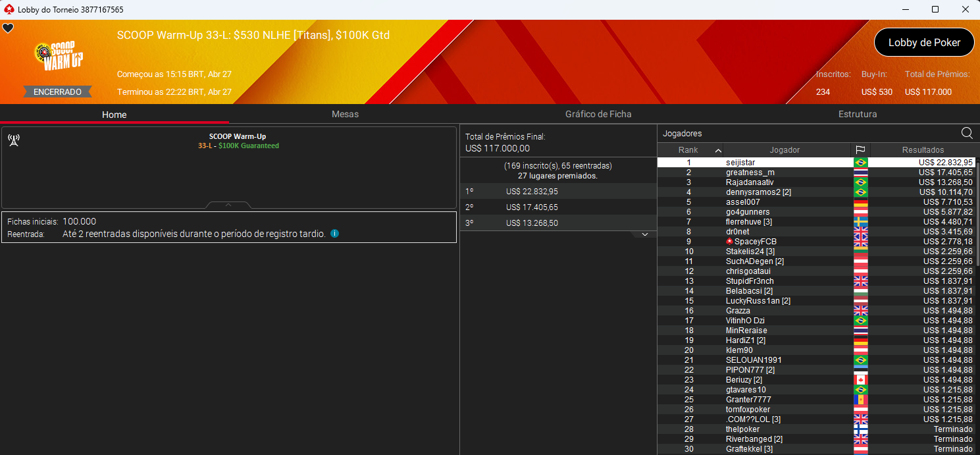Screen dimensions: 980x455
Task: Select player row Grazza
Action: coord(816,311)
